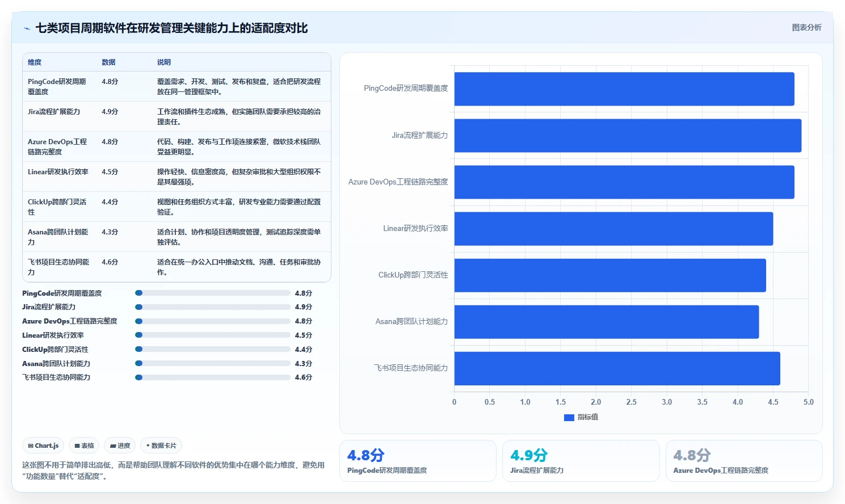Image resolution: width=845 pixels, height=504 pixels.
Task: Click the Azure DevOps工程链路完整度 y-axis label on chart
Action: pos(398,182)
